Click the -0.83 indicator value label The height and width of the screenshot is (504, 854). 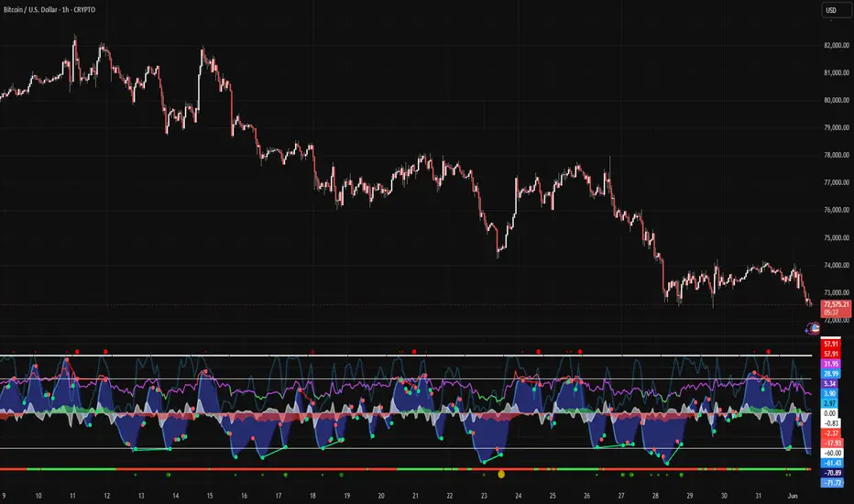(830, 423)
